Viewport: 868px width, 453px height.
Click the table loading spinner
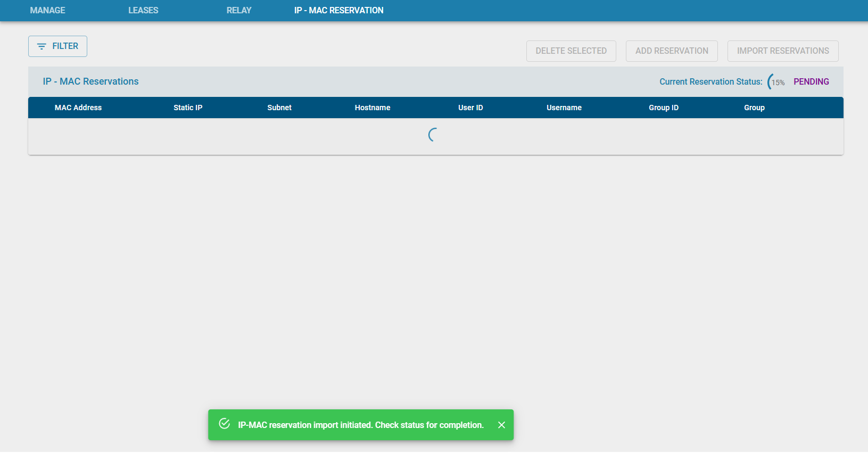click(x=433, y=135)
